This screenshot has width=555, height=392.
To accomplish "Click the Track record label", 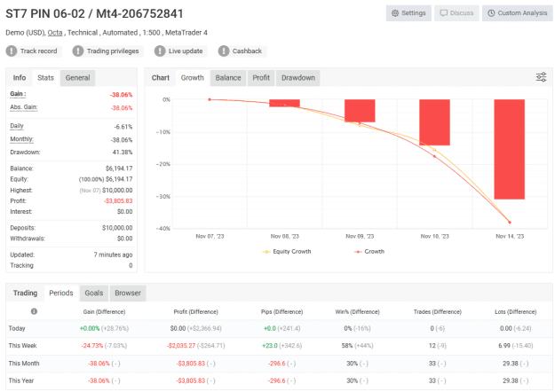I will click(38, 51).
